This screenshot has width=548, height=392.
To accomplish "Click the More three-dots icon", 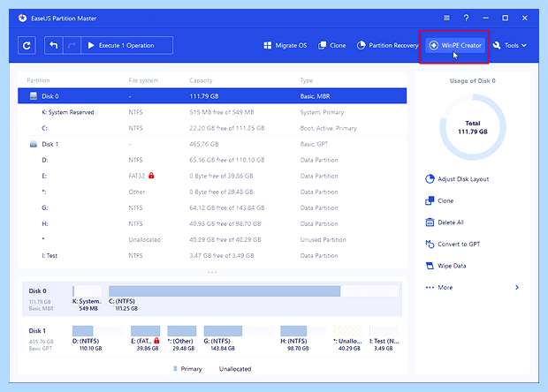I will tap(430, 287).
